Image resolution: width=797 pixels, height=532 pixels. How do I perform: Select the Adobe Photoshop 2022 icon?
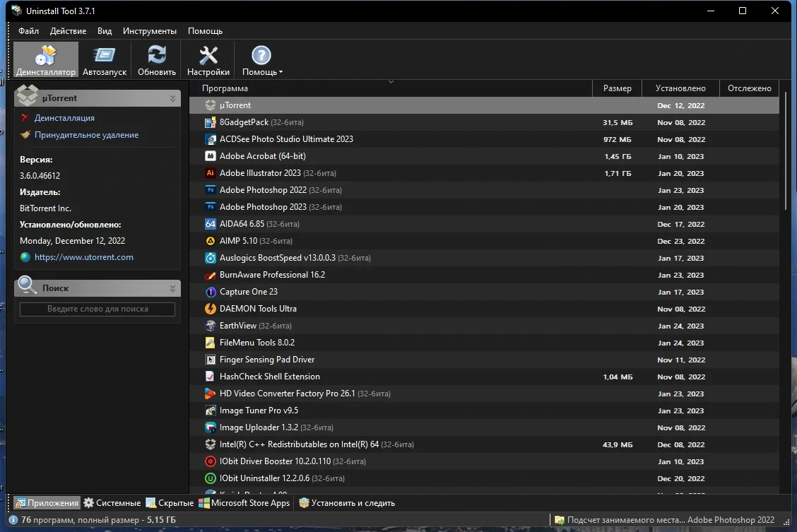210,190
